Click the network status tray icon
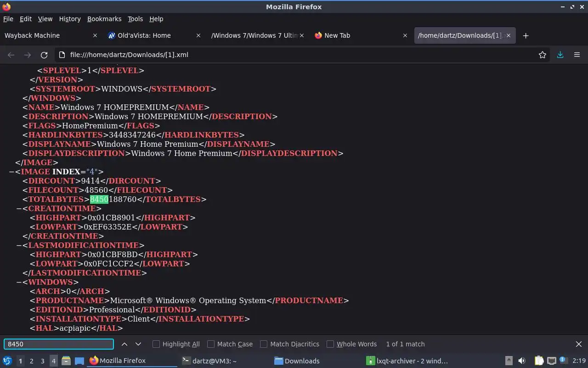Image resolution: width=588 pixels, height=368 pixels. [552, 361]
